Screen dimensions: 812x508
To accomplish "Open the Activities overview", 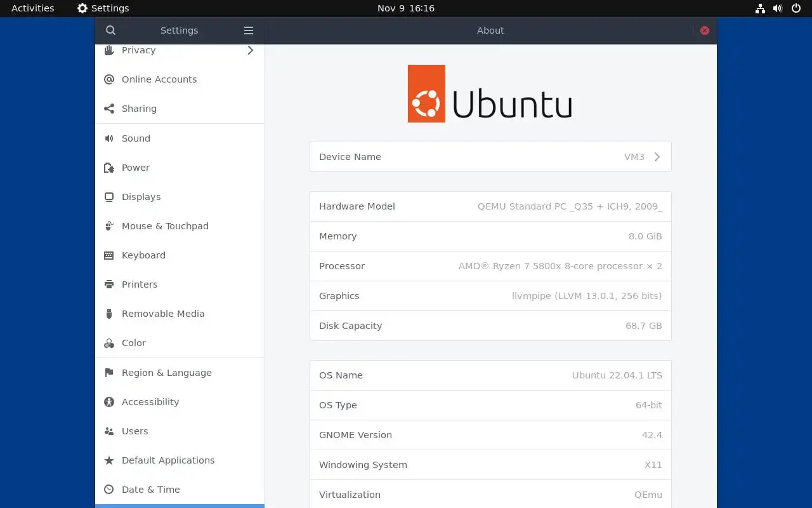I will [x=33, y=8].
